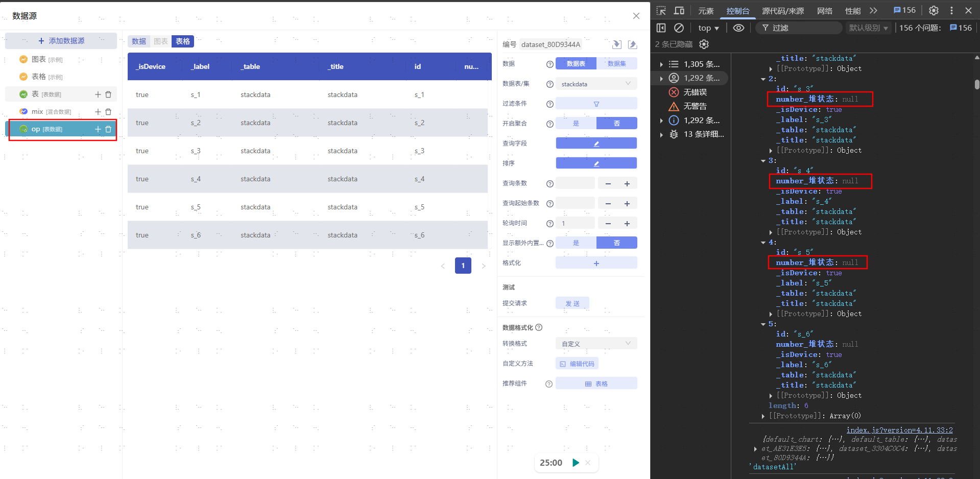
Task: Add a 格式化 entry with plus button
Action: coord(596,263)
